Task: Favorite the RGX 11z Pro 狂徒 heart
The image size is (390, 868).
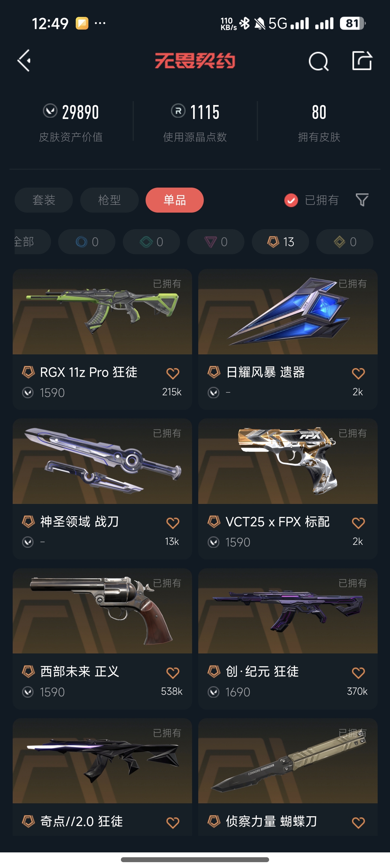Action: [173, 373]
